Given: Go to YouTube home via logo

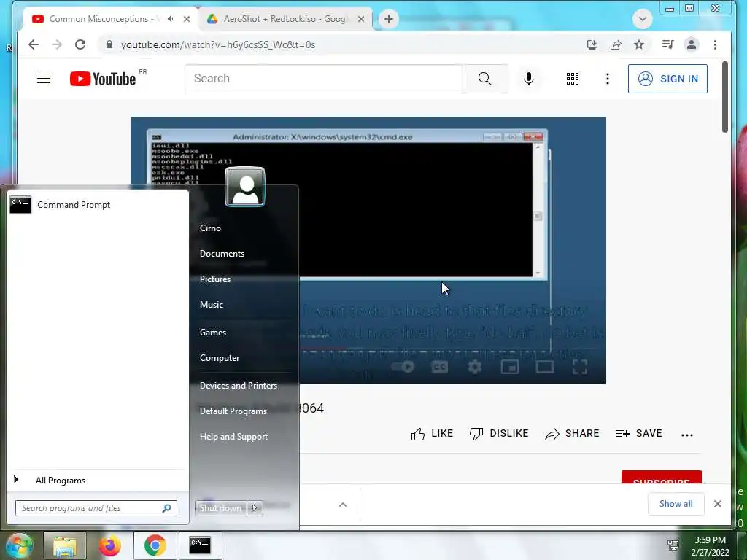Looking at the screenshot, I should tap(103, 79).
